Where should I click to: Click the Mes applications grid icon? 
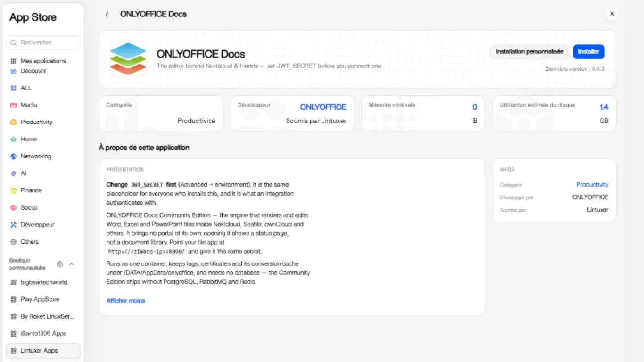point(13,61)
